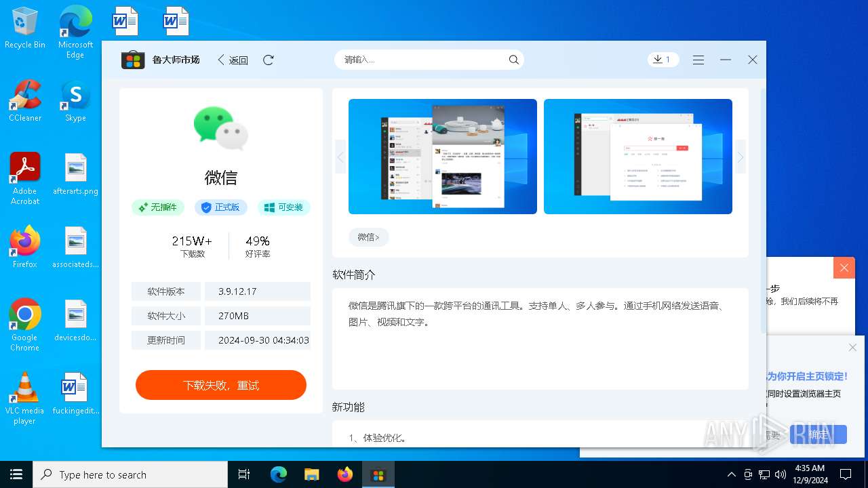Open the clock showing 4:35 AM
Viewport: 868px width, 488px height.
pyautogui.click(x=809, y=474)
